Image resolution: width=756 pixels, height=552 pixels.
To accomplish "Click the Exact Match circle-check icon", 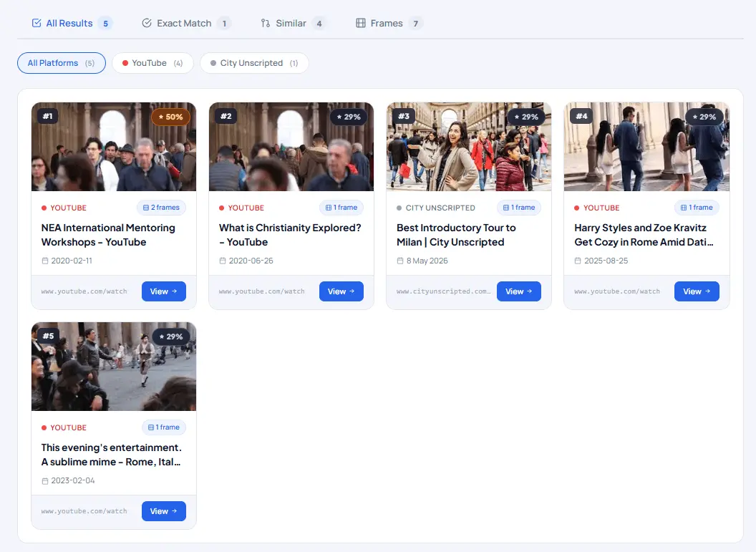I will tap(147, 23).
